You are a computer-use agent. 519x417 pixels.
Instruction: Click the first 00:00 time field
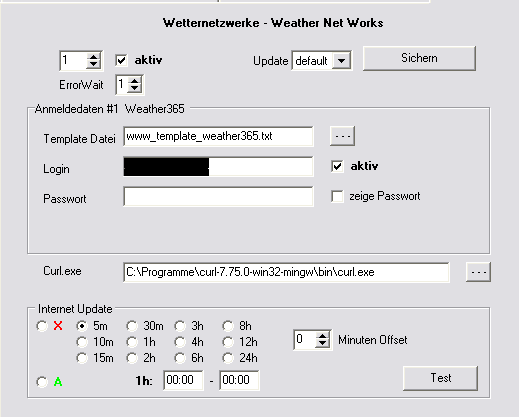(183, 380)
